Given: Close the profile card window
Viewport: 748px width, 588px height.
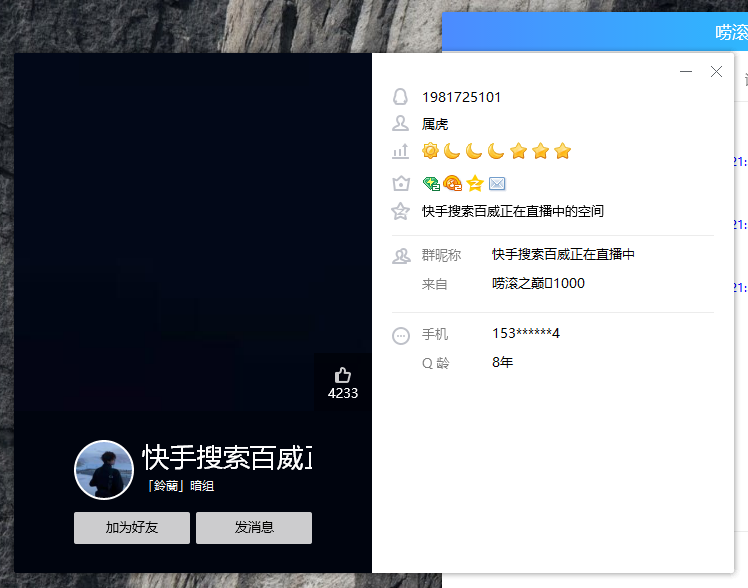Looking at the screenshot, I should (716, 72).
